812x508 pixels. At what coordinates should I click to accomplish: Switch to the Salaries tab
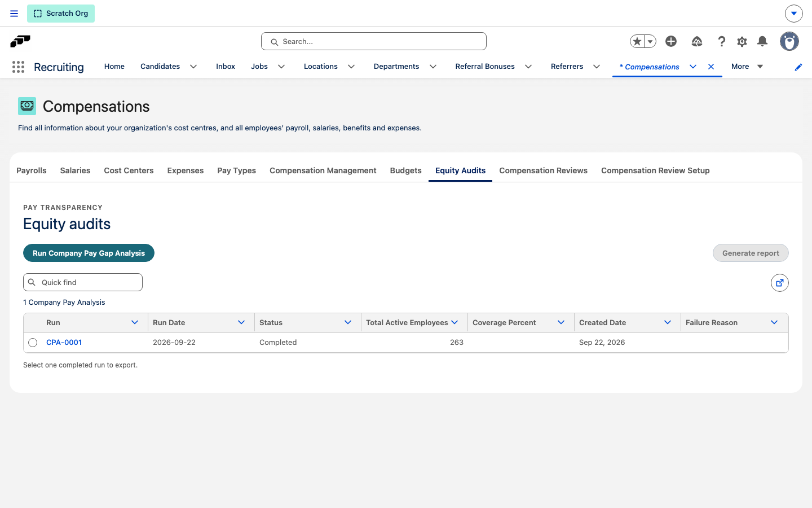pyautogui.click(x=75, y=170)
